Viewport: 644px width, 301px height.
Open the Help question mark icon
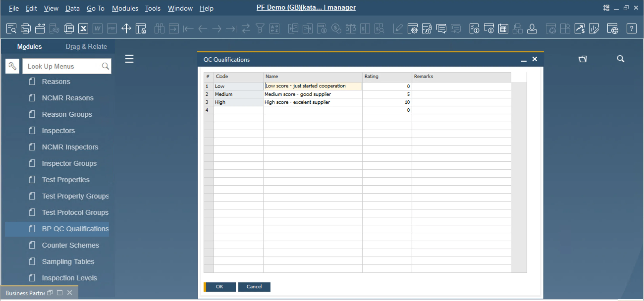tap(631, 28)
